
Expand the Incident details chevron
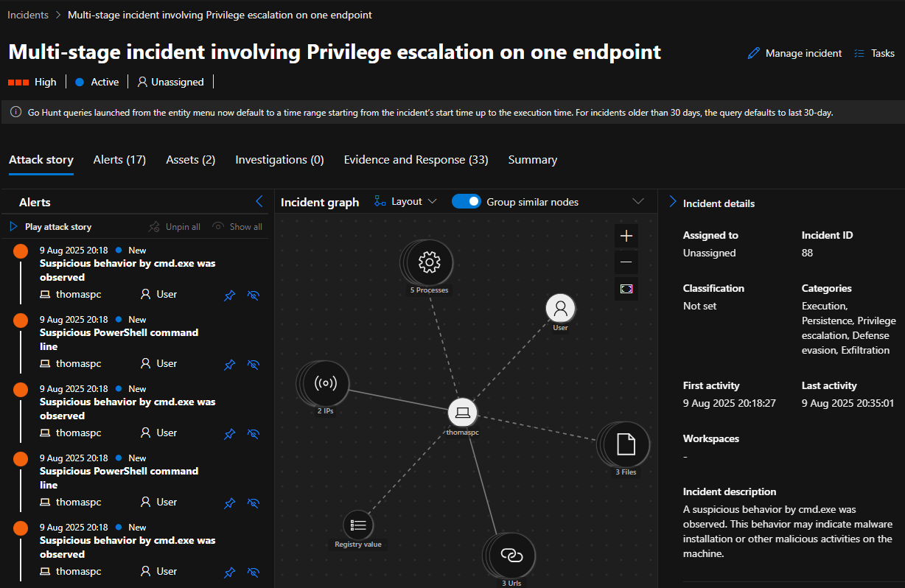pos(672,202)
